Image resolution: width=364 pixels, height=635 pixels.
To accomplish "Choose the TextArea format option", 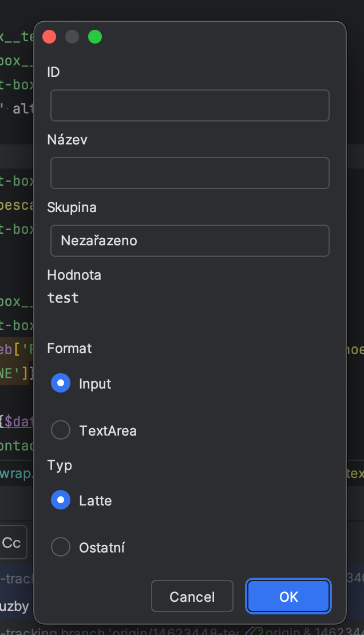I will 61,430.
